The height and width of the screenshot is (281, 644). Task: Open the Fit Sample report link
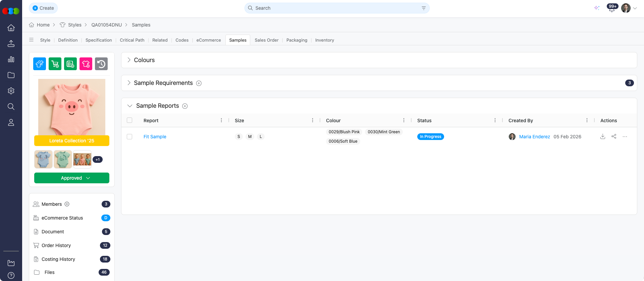(x=155, y=137)
